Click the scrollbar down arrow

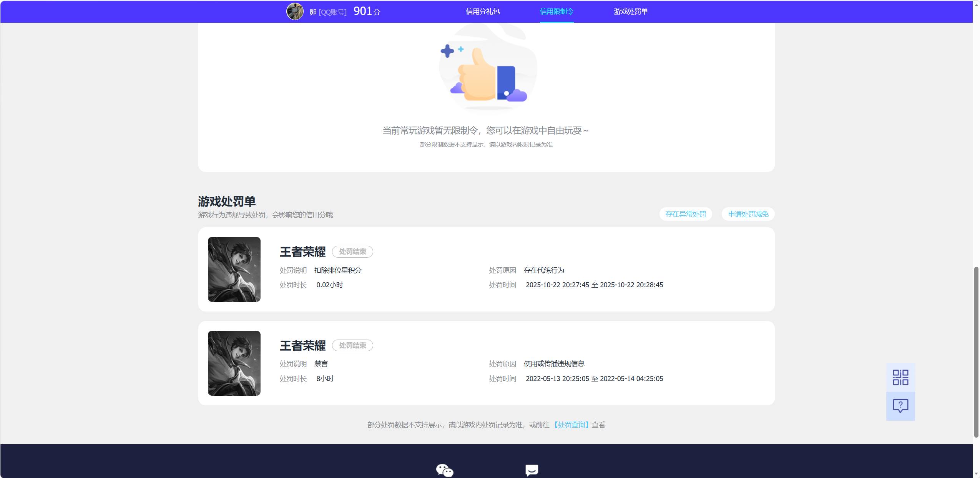tap(976, 474)
